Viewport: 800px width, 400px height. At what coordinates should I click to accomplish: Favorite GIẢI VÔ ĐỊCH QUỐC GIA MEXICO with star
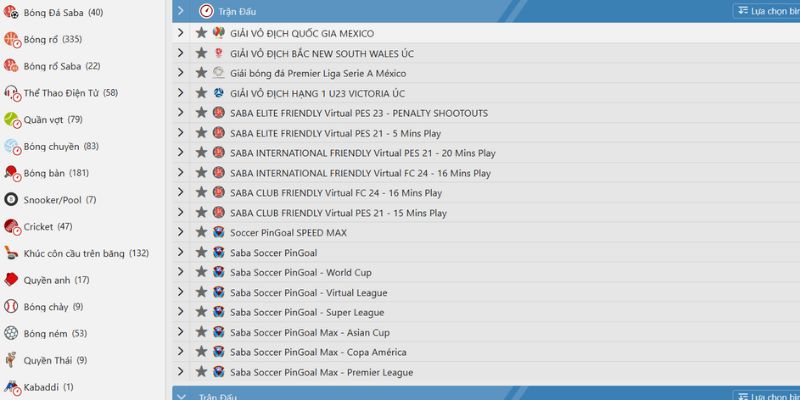pyautogui.click(x=201, y=33)
